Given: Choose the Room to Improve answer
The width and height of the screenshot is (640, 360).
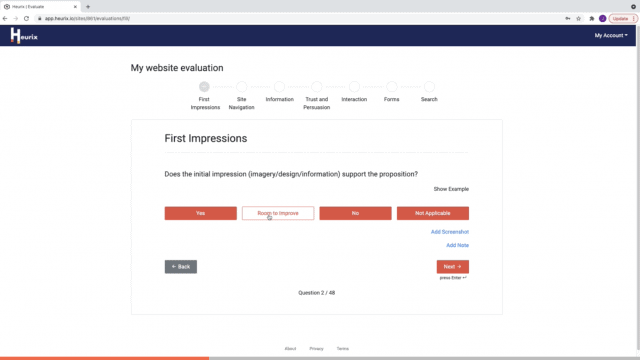Looking at the screenshot, I should click(278, 213).
